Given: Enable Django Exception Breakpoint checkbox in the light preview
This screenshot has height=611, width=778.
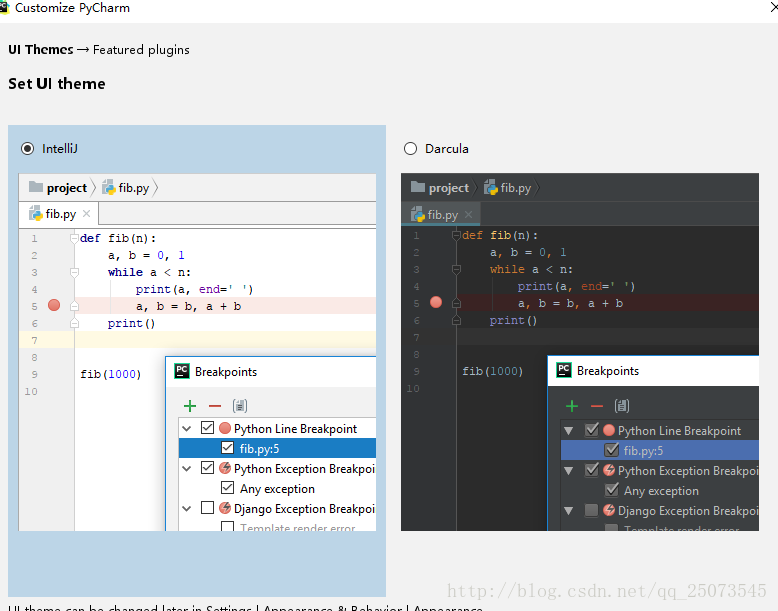Looking at the screenshot, I should click(207, 508).
